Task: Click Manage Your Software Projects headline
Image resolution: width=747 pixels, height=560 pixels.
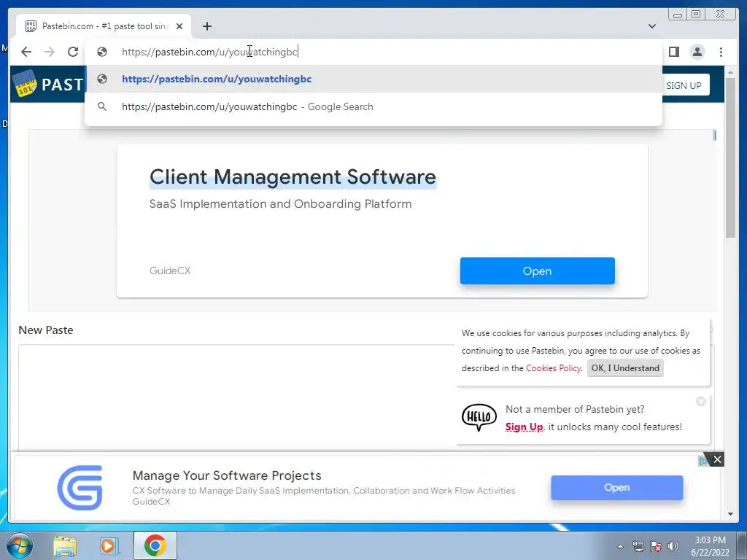Action: pos(227,475)
